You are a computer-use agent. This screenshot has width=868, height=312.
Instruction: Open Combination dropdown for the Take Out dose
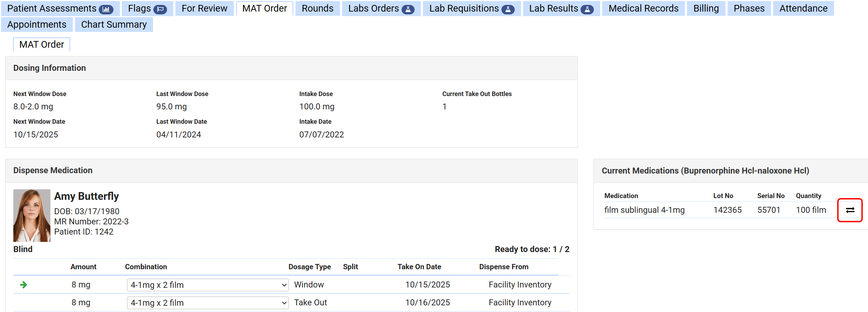coord(208,303)
